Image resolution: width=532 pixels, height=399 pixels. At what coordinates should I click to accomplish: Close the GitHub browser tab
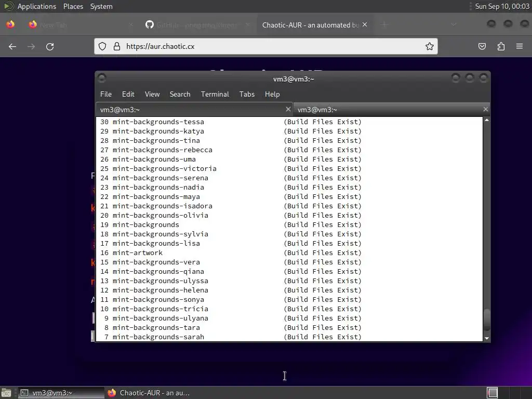[x=248, y=24]
